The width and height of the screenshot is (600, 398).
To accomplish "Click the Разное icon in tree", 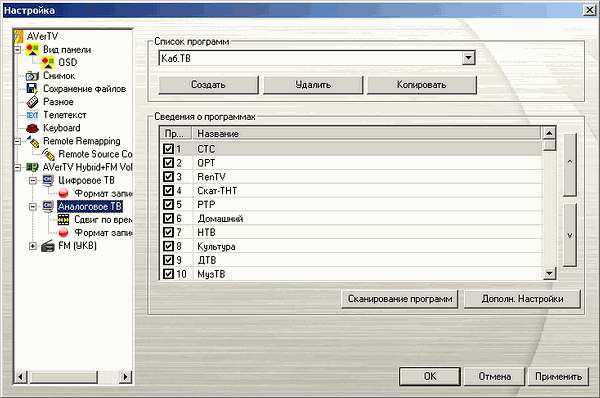I will point(33,102).
